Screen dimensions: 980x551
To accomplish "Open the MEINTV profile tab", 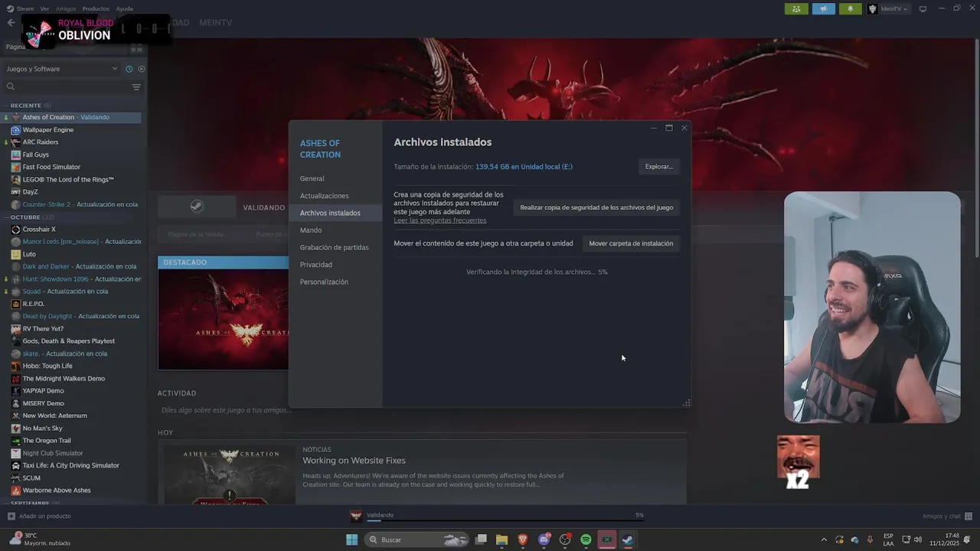I will click(215, 23).
